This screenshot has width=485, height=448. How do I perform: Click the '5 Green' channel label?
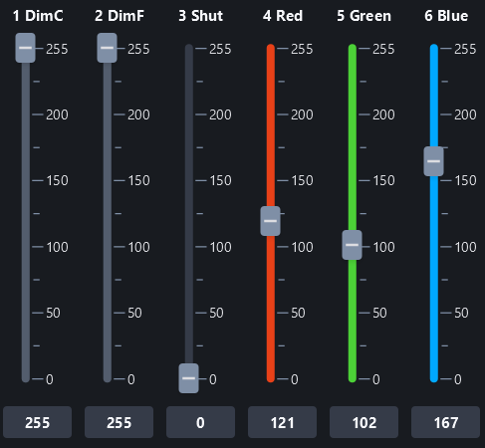pos(364,16)
